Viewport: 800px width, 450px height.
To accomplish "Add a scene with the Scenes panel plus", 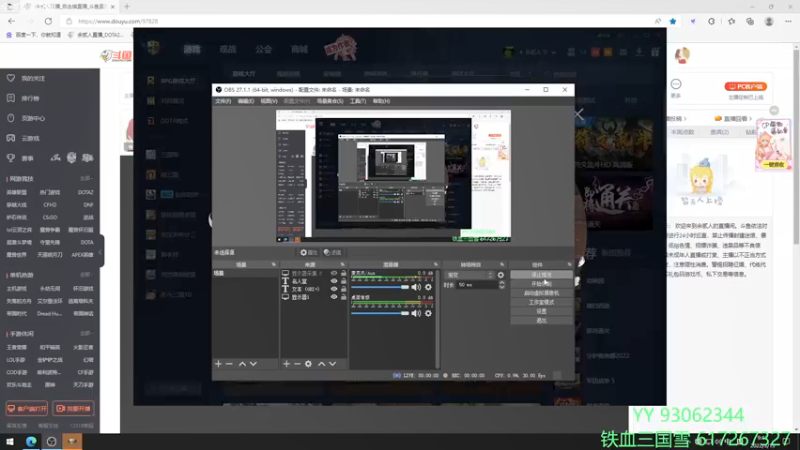I will 218,364.
